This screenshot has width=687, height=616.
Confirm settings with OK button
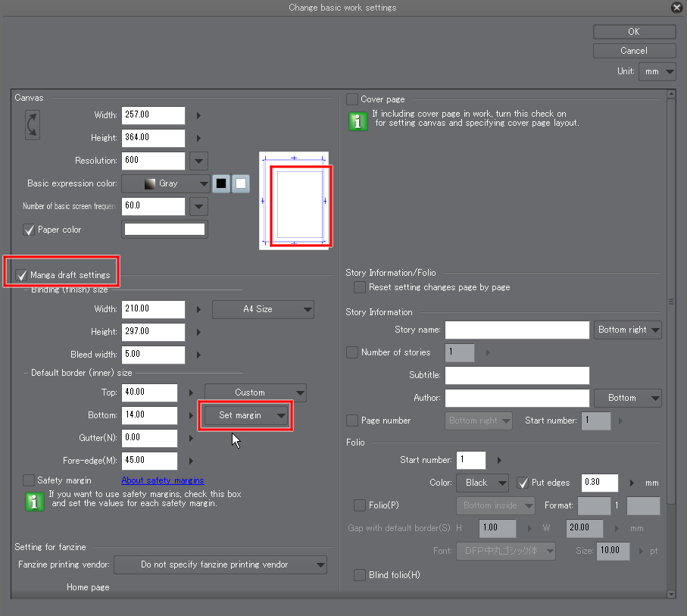click(634, 32)
